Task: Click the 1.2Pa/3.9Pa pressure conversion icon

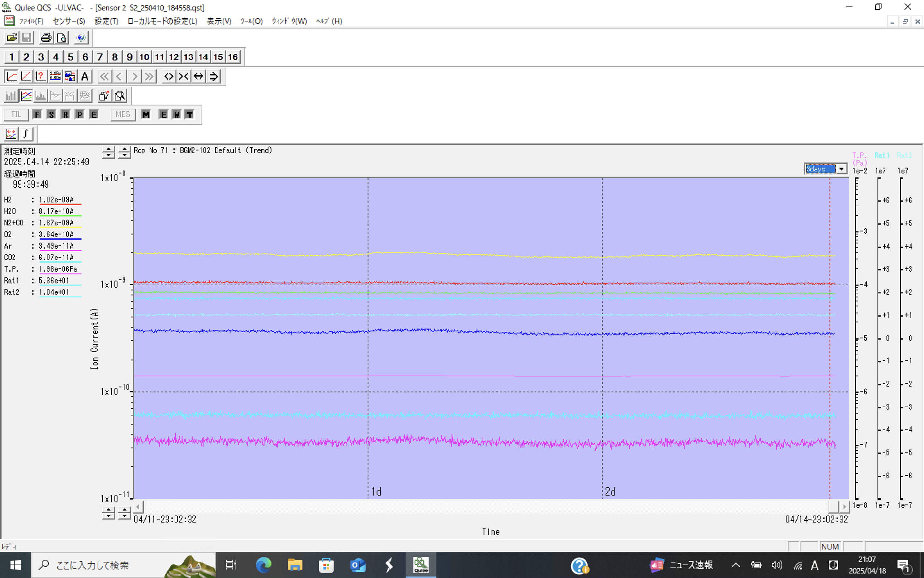Action: [56, 76]
